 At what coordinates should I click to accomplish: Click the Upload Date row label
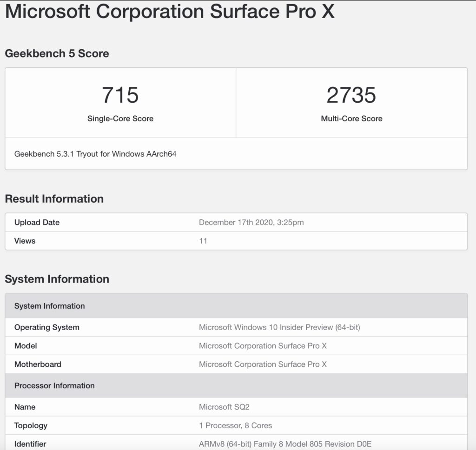[x=37, y=222]
